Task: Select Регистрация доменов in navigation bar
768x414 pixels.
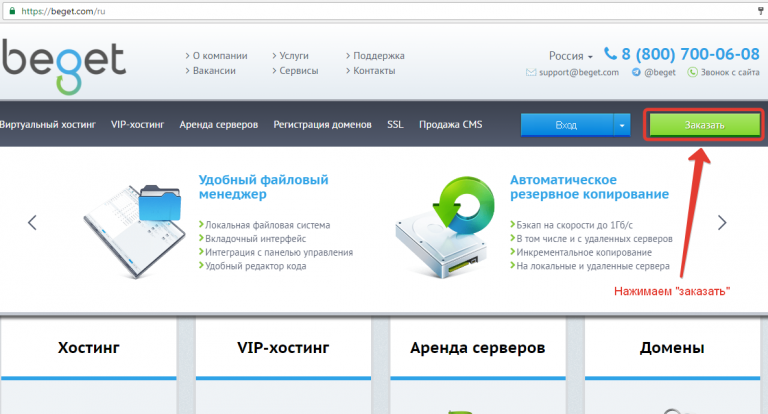Action: (322, 124)
